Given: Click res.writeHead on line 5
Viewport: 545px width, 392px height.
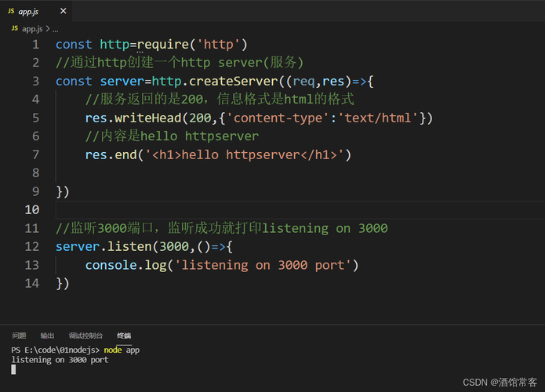Looking at the screenshot, I should click(x=133, y=118).
